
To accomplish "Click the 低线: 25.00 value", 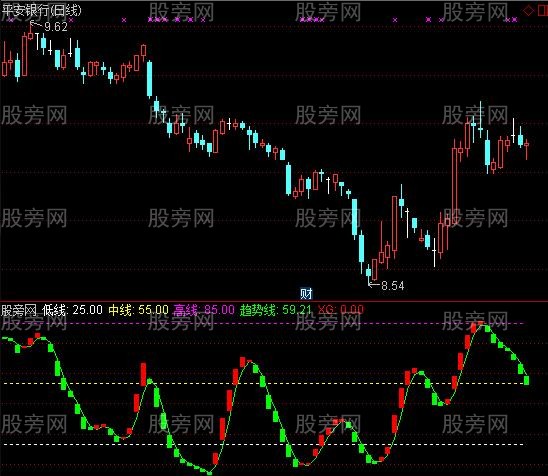I will coord(72,310).
